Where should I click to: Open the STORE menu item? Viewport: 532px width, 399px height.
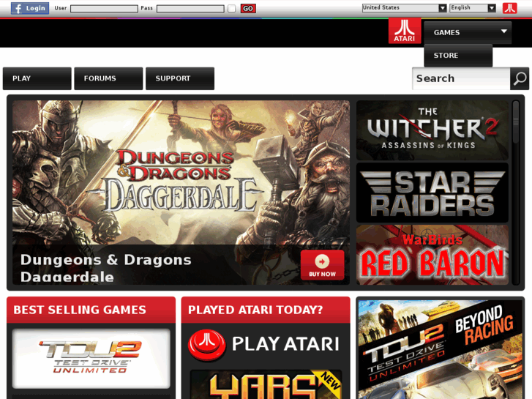click(458, 56)
